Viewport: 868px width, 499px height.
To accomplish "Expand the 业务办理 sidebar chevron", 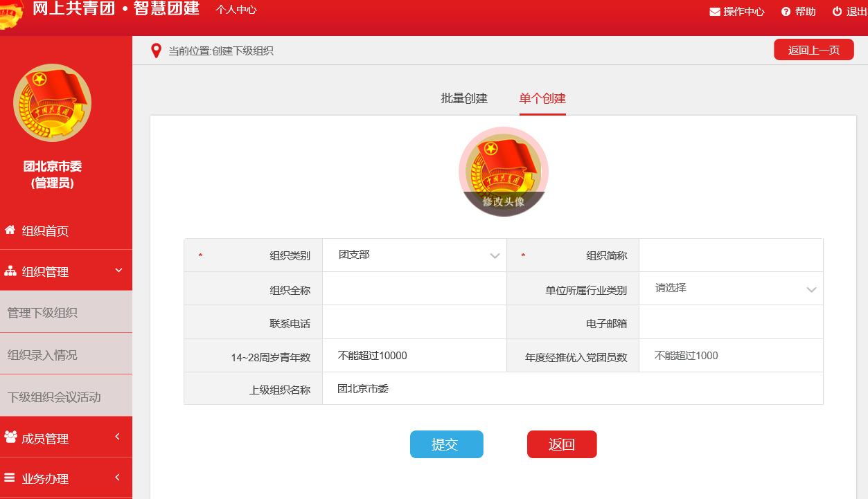I will click(118, 478).
